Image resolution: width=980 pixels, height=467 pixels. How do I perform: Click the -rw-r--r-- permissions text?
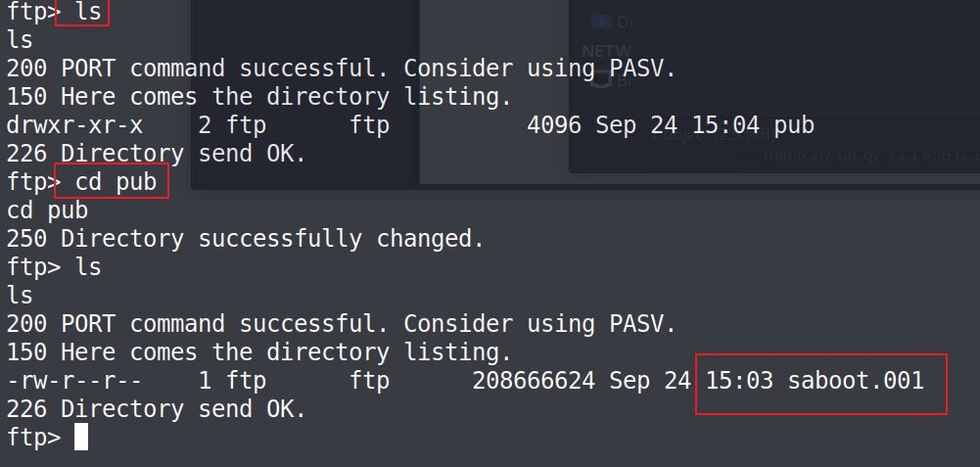click(74, 380)
